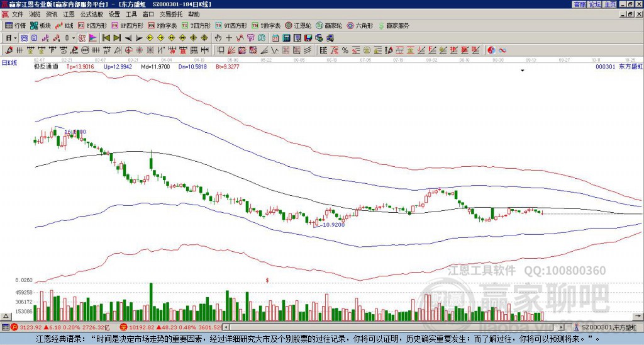Switch to the K线 chart view
This screenshot has height=345, width=644.
64,25
